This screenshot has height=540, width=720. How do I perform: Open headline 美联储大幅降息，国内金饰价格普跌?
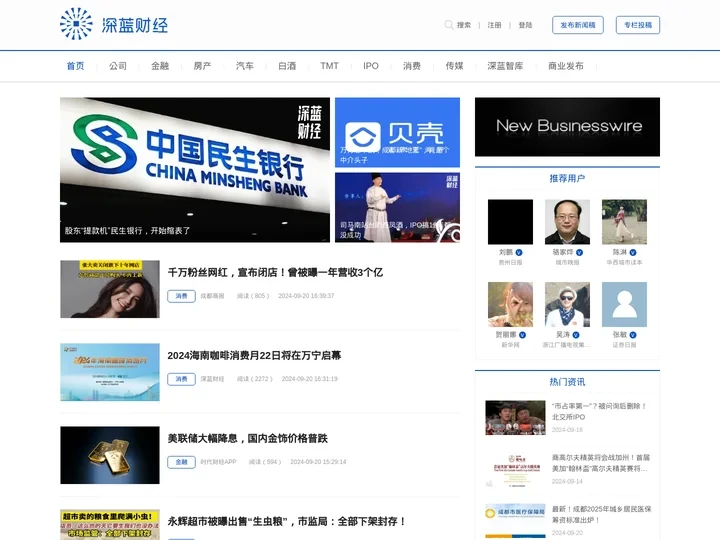pyautogui.click(x=248, y=439)
